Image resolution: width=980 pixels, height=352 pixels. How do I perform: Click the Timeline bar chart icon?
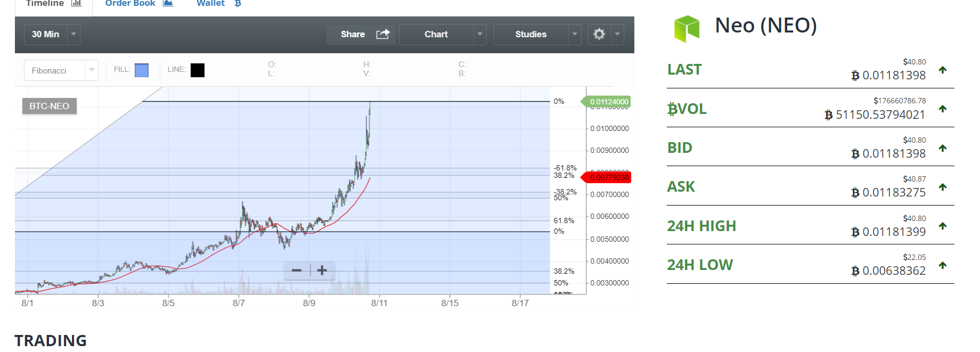(x=76, y=3)
